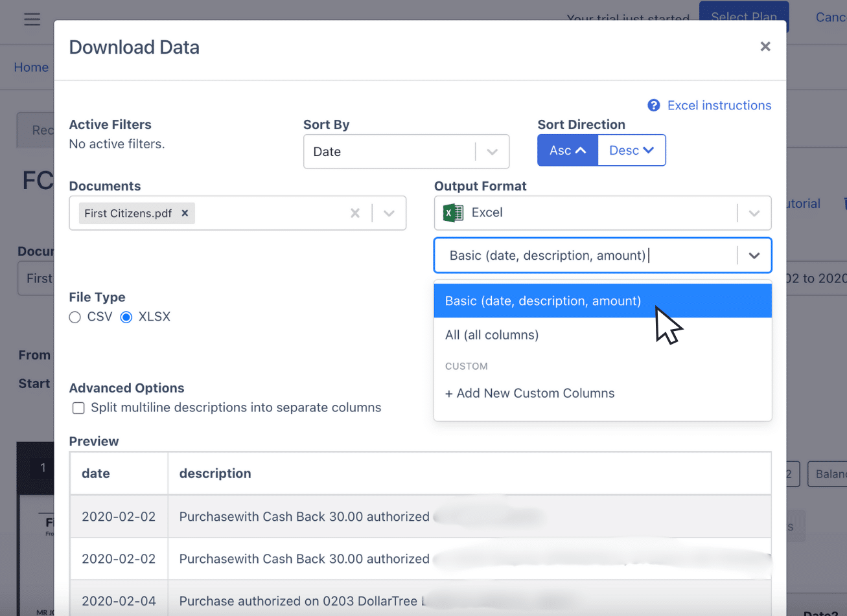Select the XLSX file type

126,317
